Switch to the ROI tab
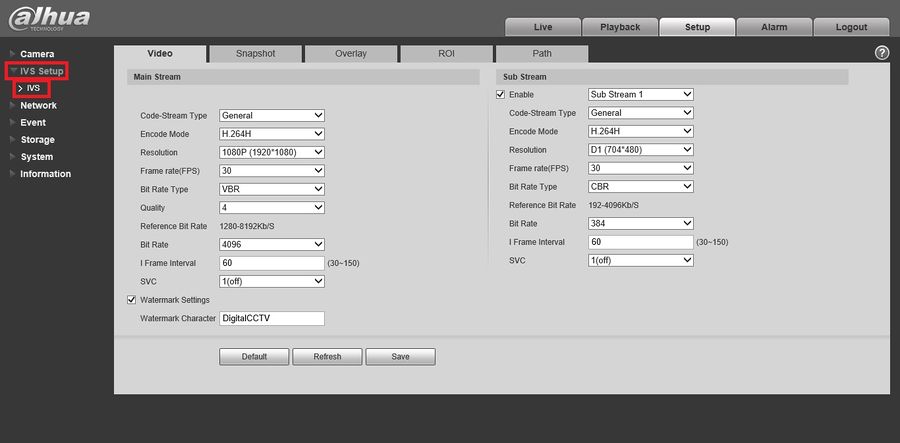 tap(446, 54)
